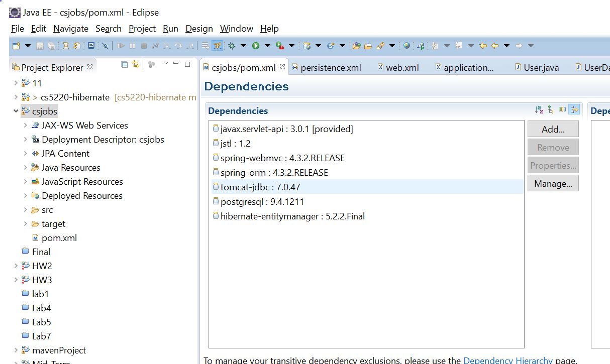Open web browser globe icon
This screenshot has width=610, height=364.
point(406,46)
